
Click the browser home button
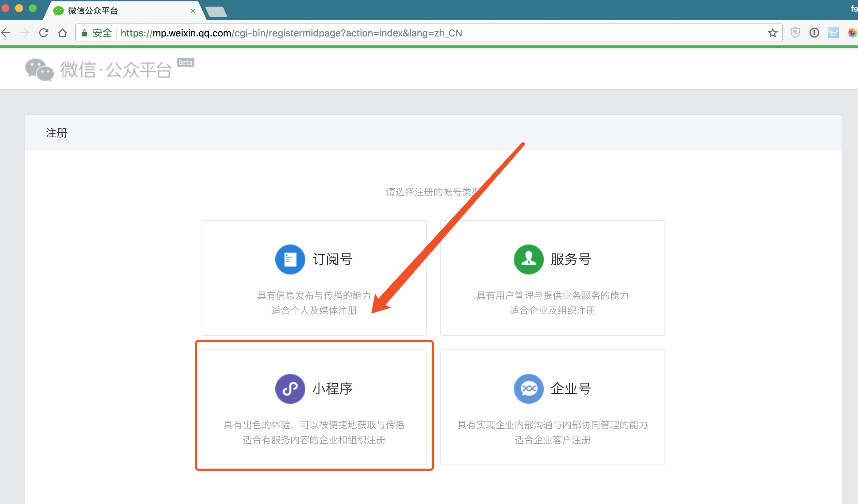pos(63,33)
